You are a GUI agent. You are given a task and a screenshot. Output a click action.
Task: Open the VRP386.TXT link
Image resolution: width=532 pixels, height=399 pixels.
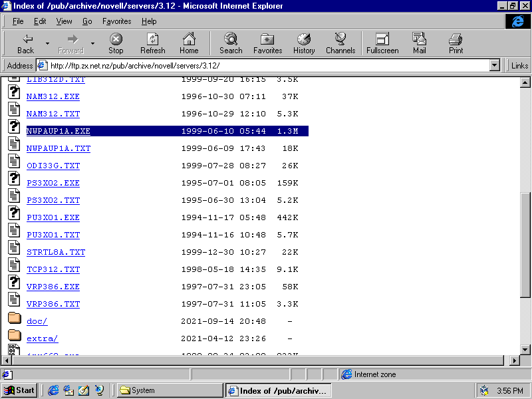tap(53, 304)
